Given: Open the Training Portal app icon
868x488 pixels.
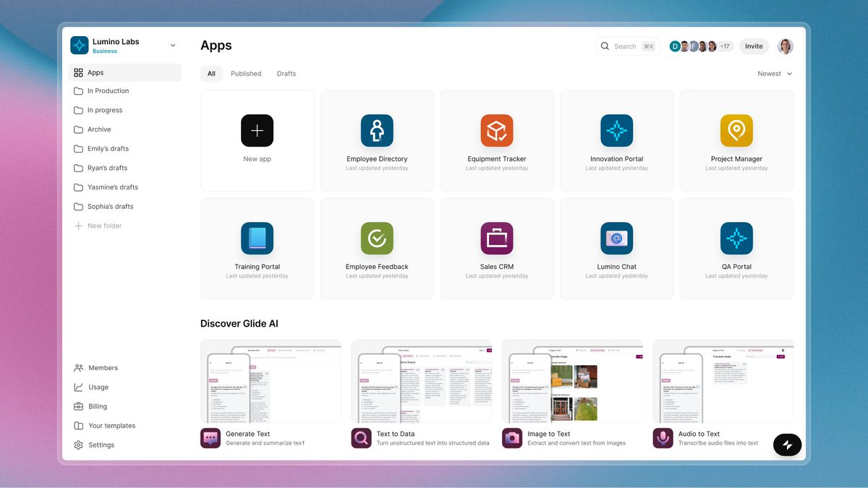Looking at the screenshot, I should [x=257, y=239].
